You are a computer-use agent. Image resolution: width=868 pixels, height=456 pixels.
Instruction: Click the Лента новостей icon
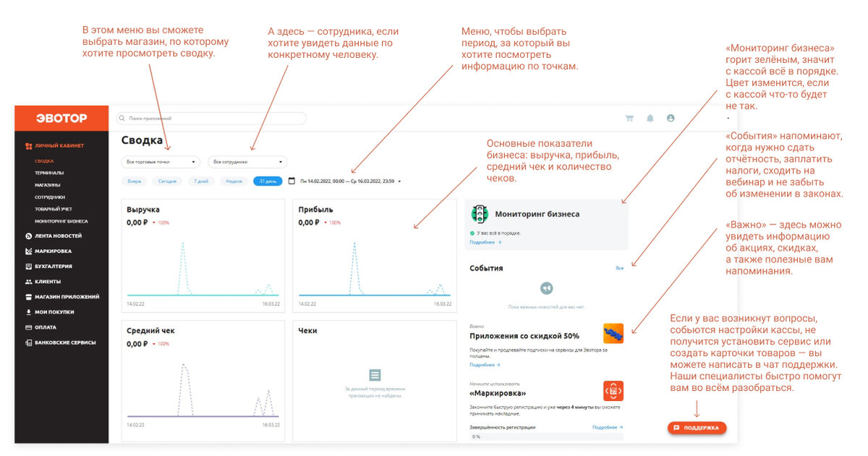[x=28, y=236]
